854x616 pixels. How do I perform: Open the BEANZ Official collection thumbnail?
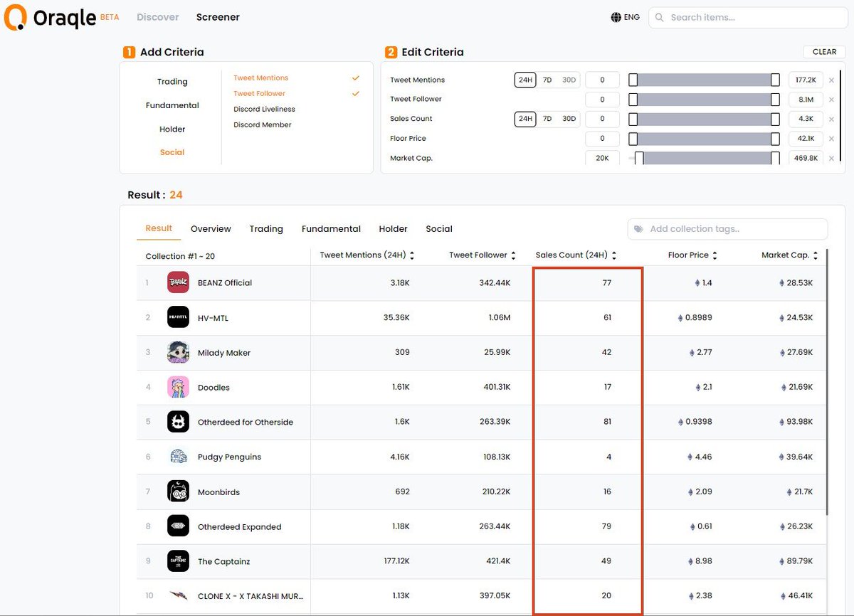pyautogui.click(x=178, y=282)
